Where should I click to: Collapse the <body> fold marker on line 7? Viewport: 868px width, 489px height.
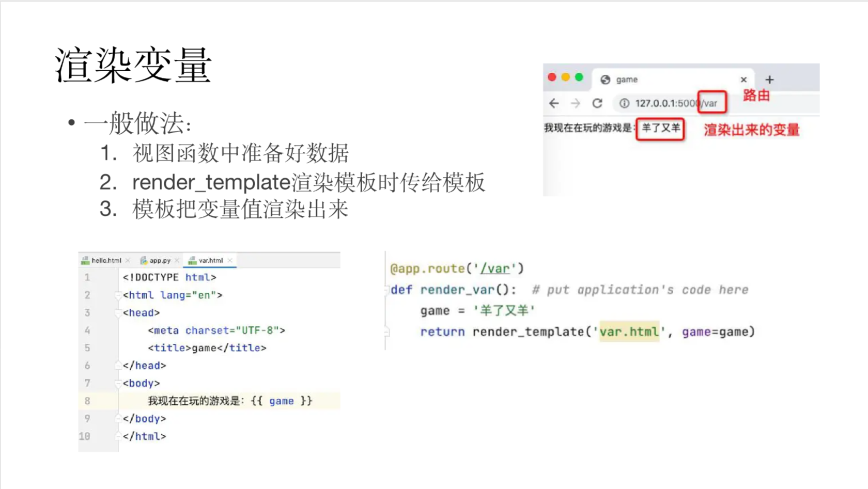click(x=118, y=384)
